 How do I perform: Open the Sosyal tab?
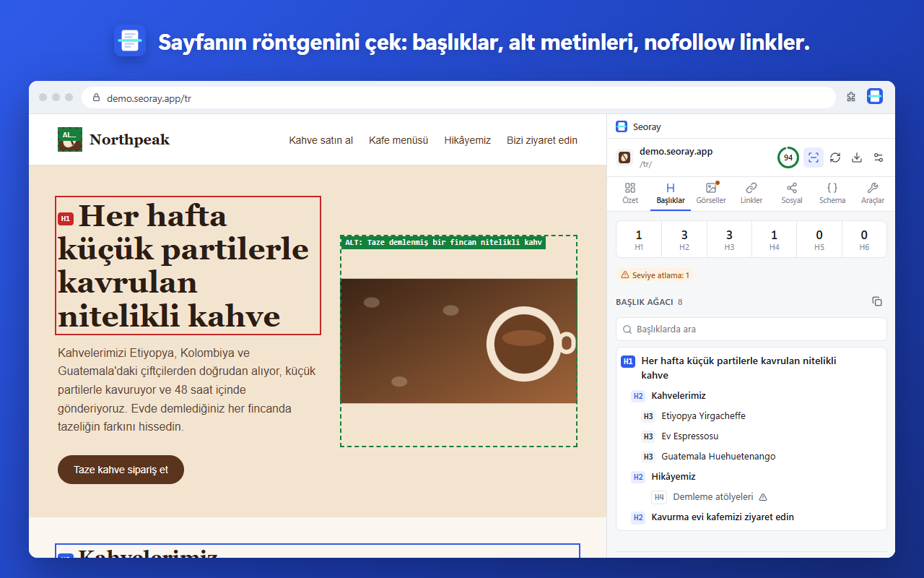pyautogui.click(x=792, y=194)
